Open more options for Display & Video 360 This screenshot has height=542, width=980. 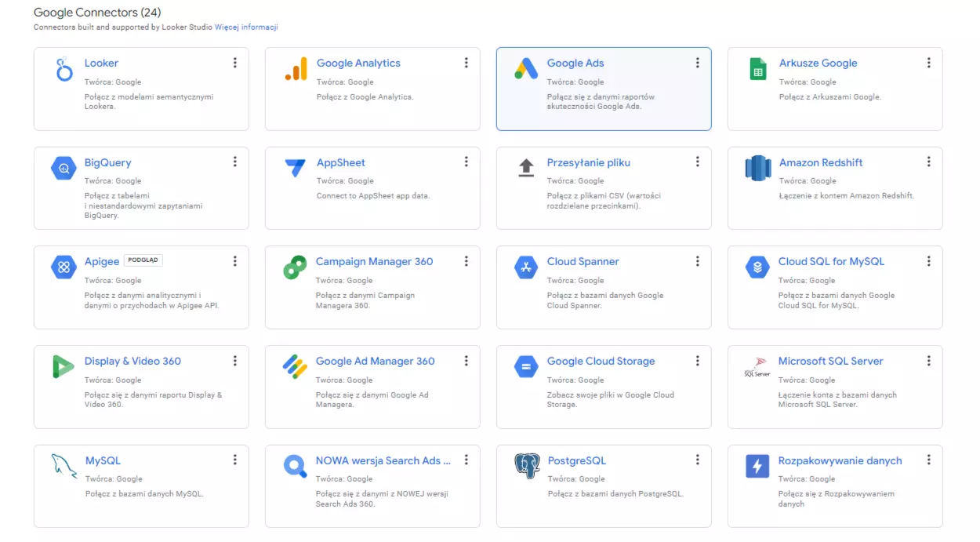point(235,361)
